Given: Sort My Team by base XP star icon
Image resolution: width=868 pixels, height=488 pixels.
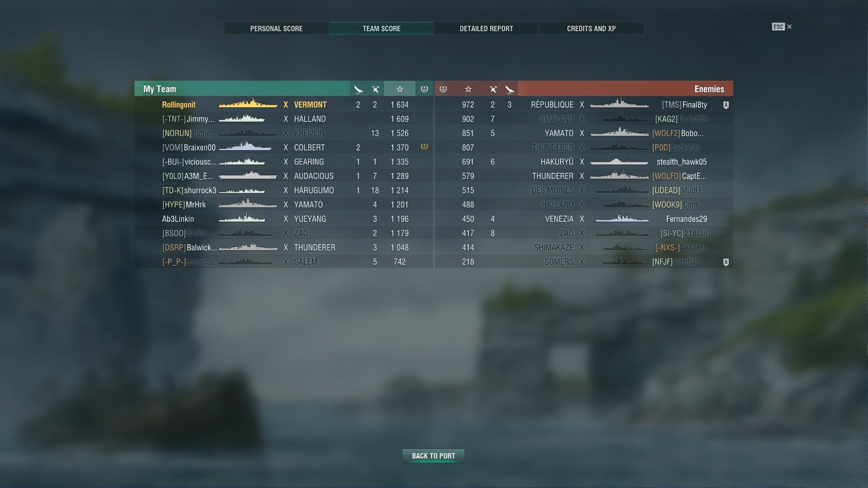Looking at the screenshot, I should tap(400, 89).
